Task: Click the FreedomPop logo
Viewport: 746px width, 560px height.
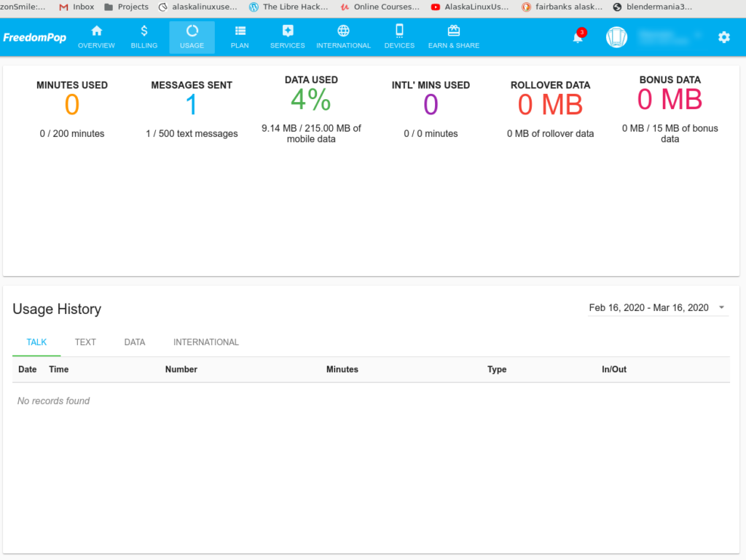Action: [35, 38]
